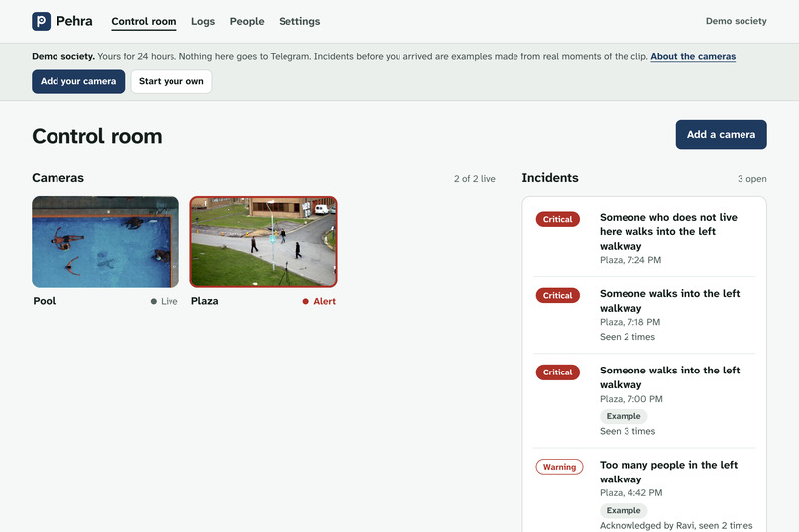Viewport: 799px width, 532px height.
Task: Click the Example tag on 4:42 PM incident
Action: coord(624,510)
